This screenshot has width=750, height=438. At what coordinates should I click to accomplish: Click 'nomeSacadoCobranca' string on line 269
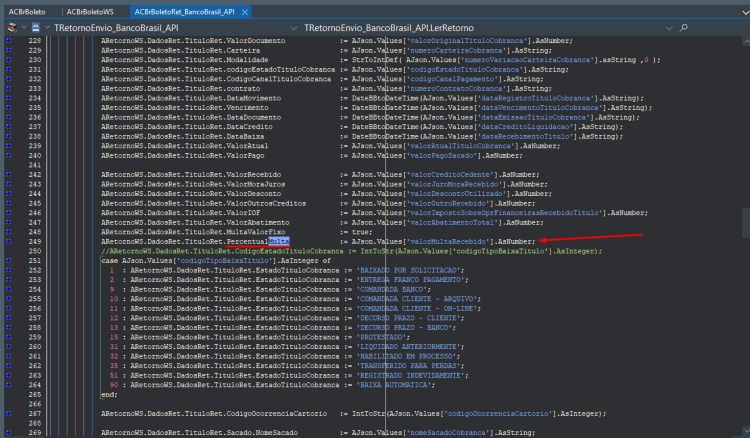[x=447, y=433]
